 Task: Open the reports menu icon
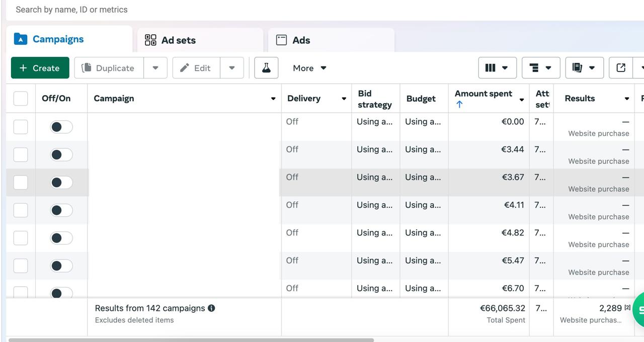584,68
